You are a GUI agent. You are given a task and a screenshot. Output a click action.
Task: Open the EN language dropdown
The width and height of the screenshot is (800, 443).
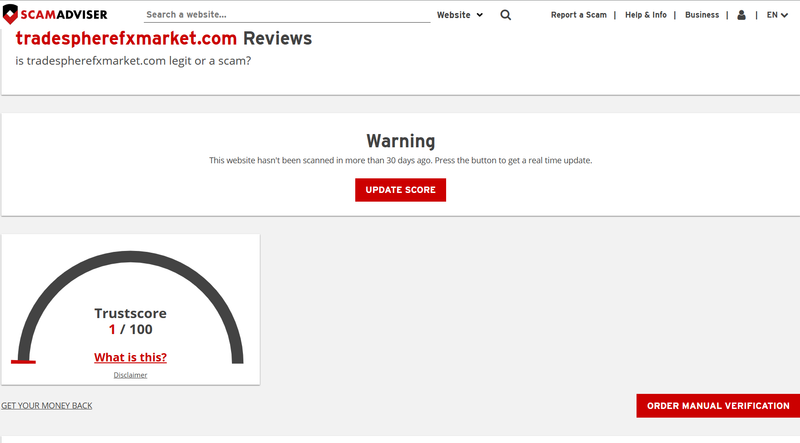[777, 15]
